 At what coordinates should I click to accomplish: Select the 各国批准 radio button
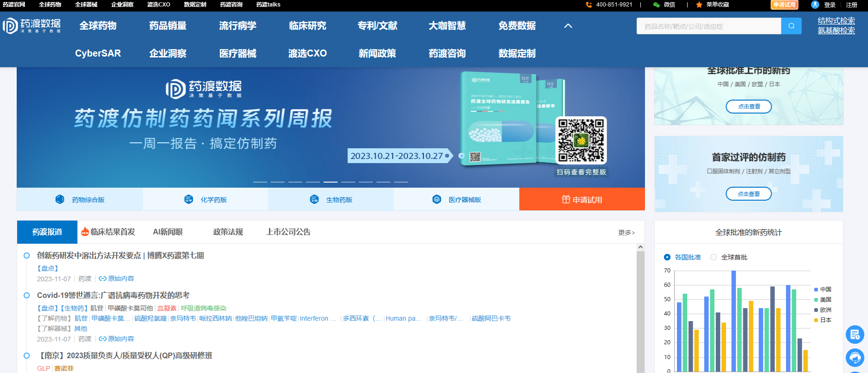tap(667, 257)
